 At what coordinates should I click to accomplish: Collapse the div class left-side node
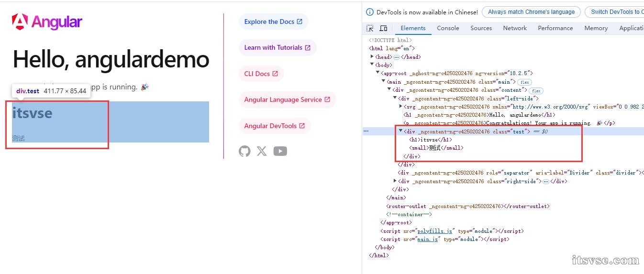(395, 98)
